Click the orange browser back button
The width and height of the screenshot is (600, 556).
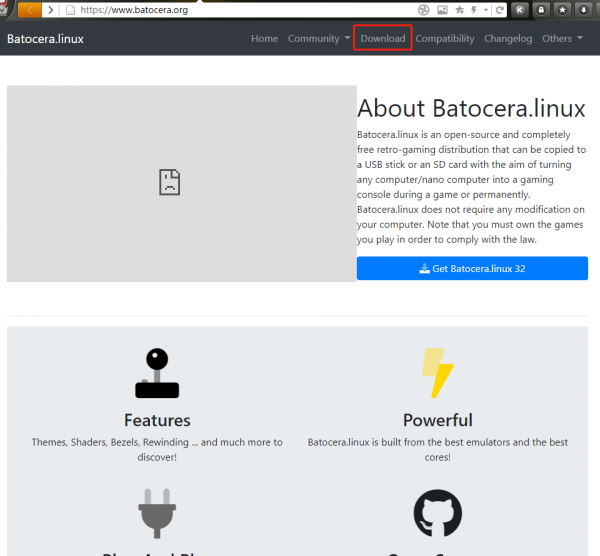point(29,9)
